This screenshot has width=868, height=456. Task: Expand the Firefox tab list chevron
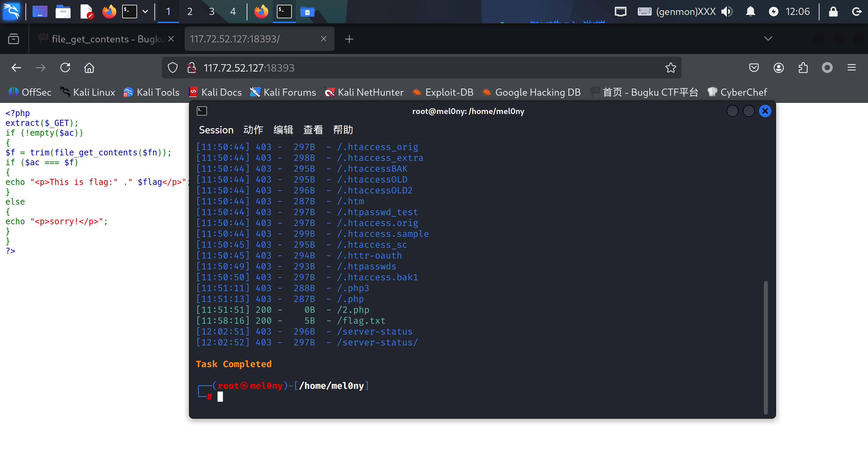click(769, 38)
